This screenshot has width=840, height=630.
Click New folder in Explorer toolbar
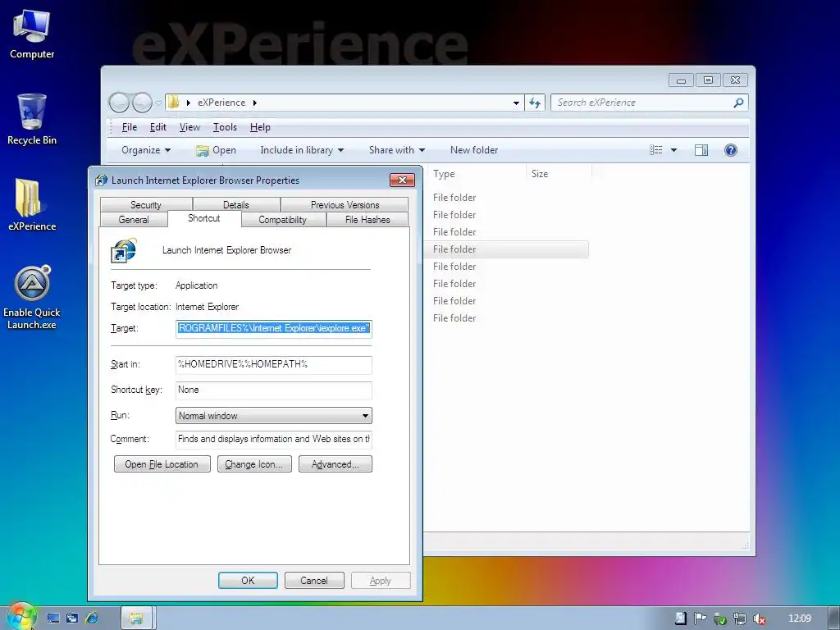pyautogui.click(x=474, y=150)
